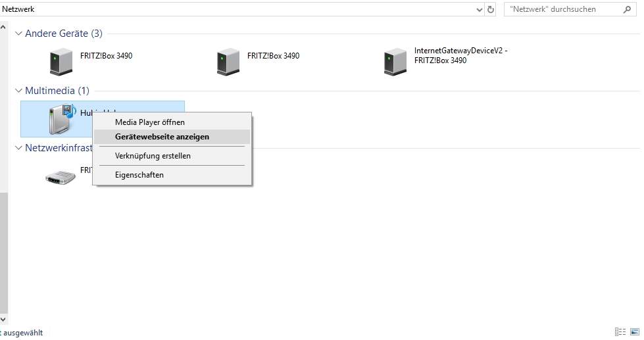Screen dimensions: 644x340
Task: Collapse the Multimedia group
Action: [x=18, y=90]
